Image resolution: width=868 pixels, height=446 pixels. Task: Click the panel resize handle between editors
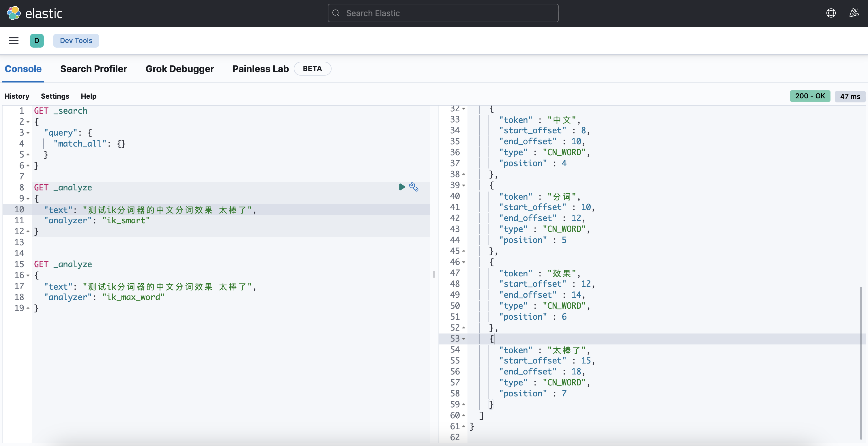(434, 275)
